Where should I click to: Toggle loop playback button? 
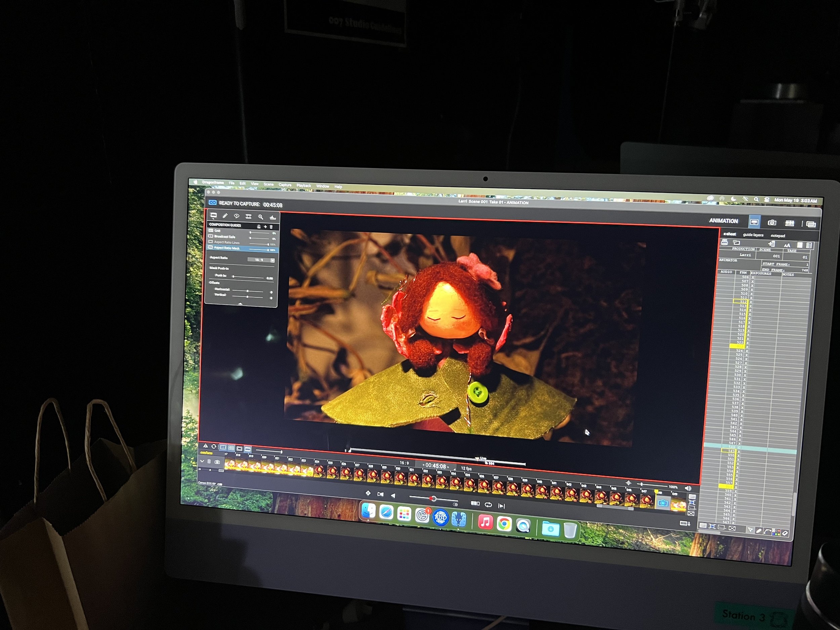coord(488,505)
